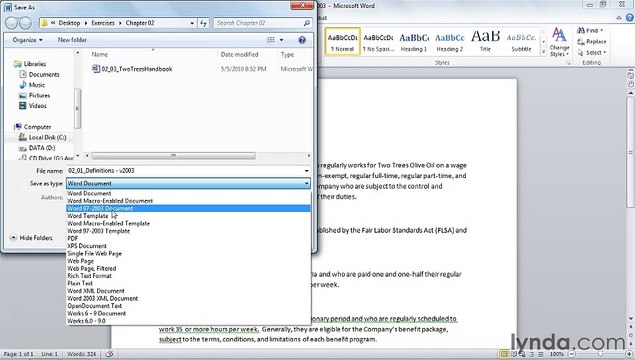Click Exercises in the address path
This screenshot has height=360, width=635.
click(103, 23)
